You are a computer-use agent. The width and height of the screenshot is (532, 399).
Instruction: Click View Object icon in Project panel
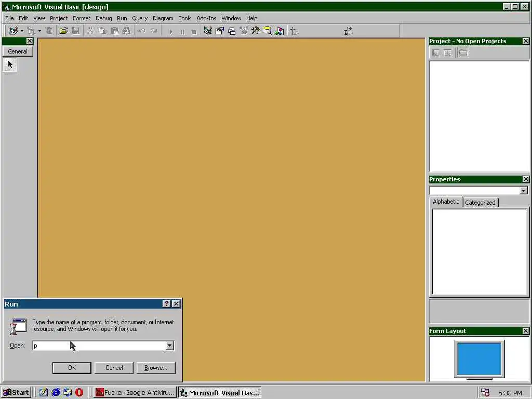(448, 52)
